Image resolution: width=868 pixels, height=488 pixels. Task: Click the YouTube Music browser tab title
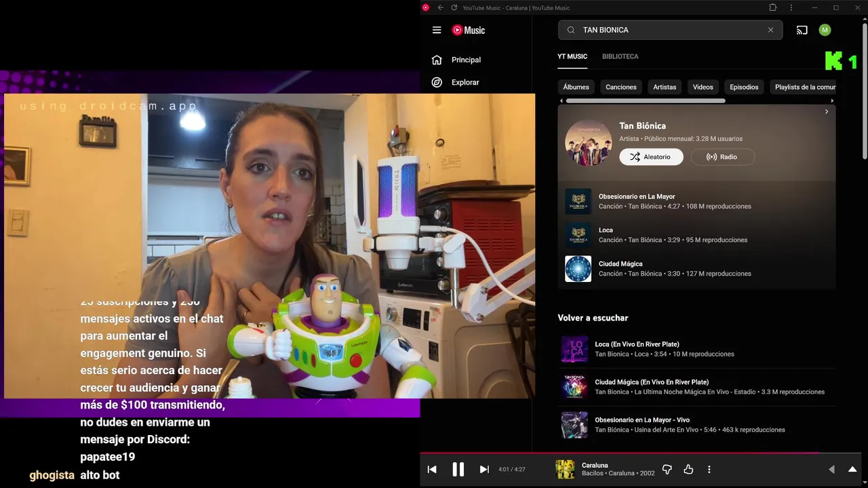click(515, 7)
